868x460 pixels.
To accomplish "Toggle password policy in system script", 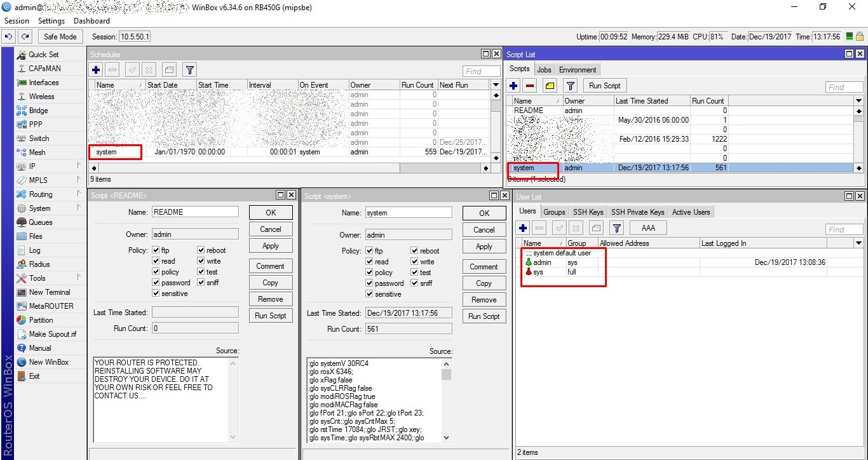I will point(370,283).
